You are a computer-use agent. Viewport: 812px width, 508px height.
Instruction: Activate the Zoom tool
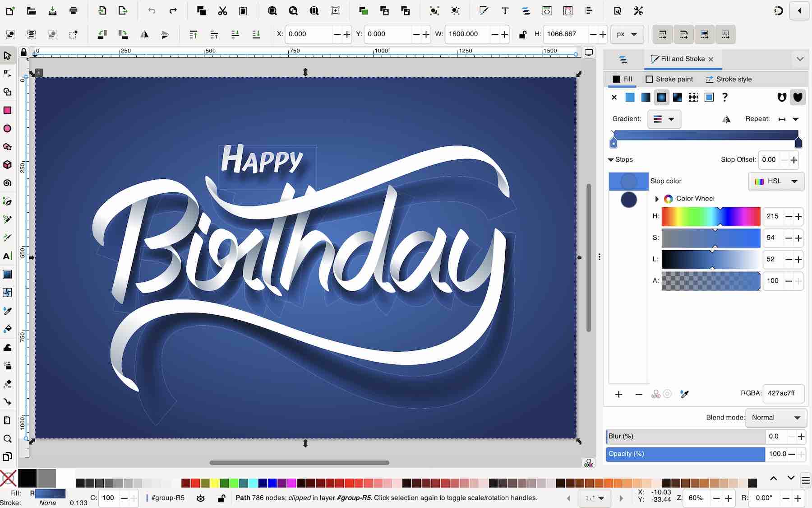click(7, 438)
